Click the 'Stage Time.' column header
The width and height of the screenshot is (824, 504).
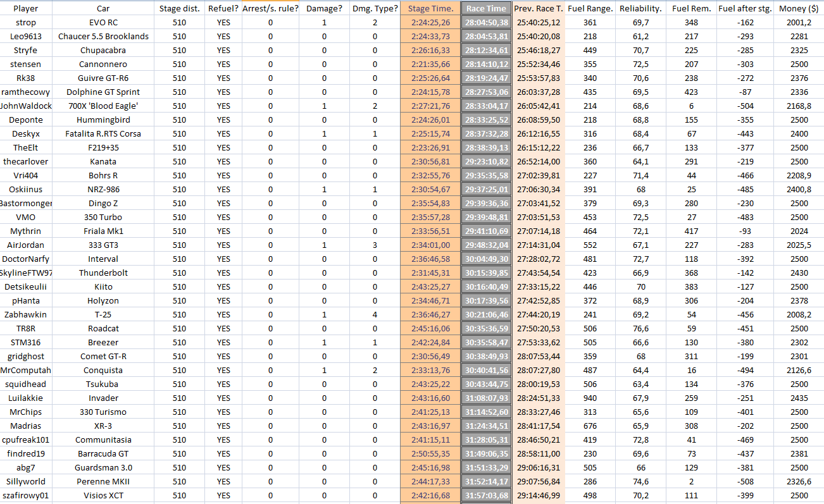pos(431,9)
